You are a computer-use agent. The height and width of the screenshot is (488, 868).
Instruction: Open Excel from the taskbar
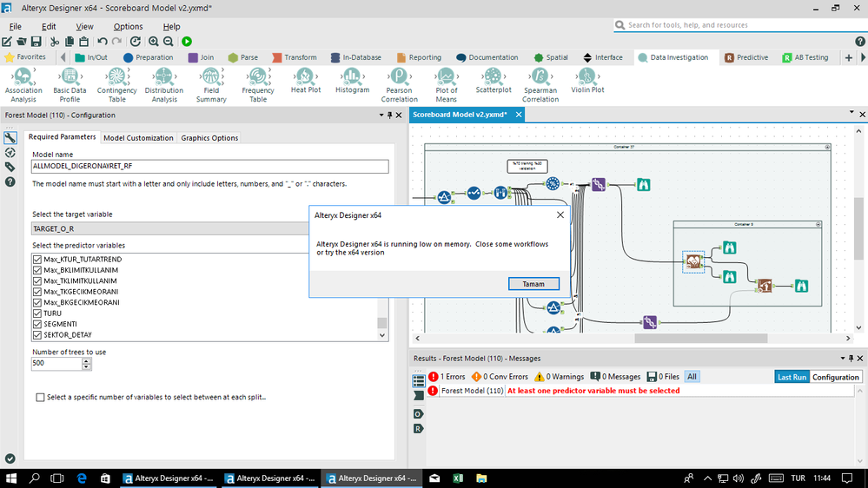(458, 478)
